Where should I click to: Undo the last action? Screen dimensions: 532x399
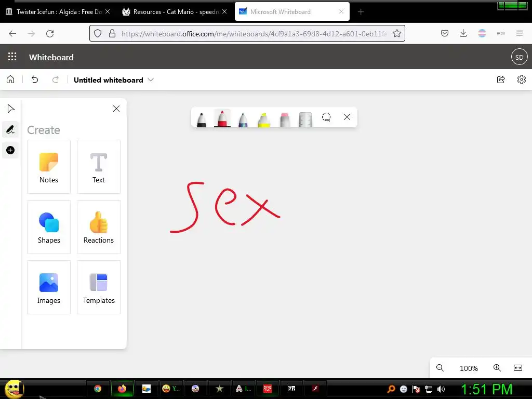pyautogui.click(x=35, y=79)
